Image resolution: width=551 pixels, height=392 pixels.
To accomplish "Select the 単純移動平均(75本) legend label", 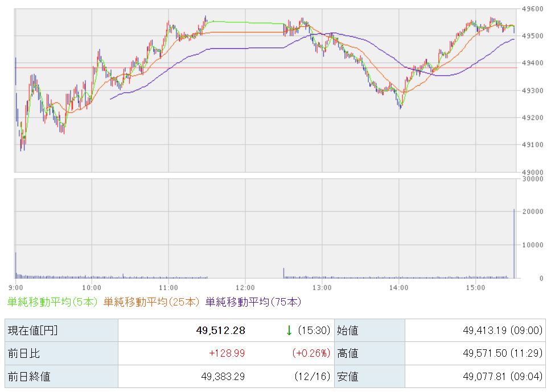I will [x=253, y=302].
